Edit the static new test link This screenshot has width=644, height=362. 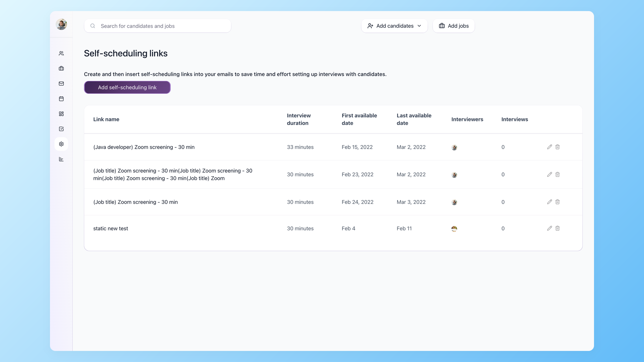(549, 228)
